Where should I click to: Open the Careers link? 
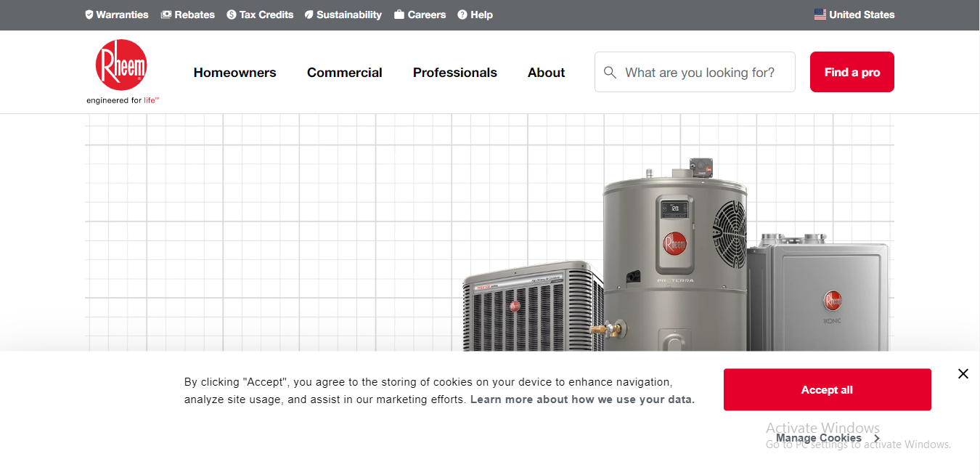point(420,15)
